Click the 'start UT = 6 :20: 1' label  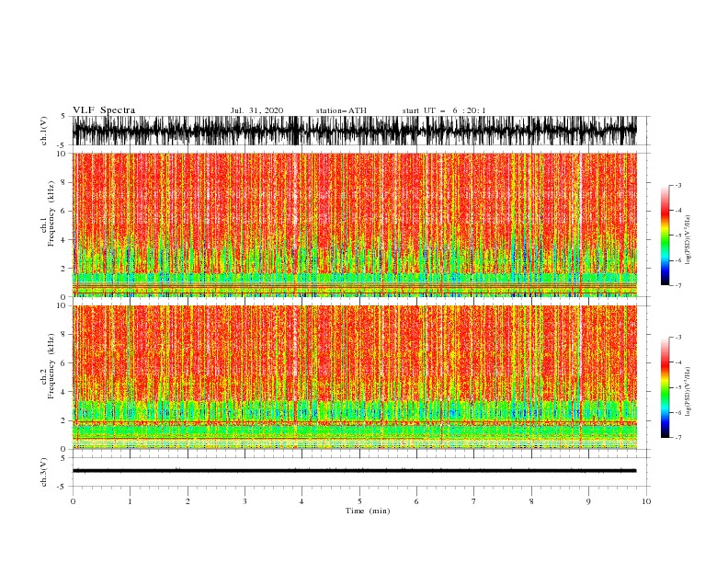(x=444, y=110)
